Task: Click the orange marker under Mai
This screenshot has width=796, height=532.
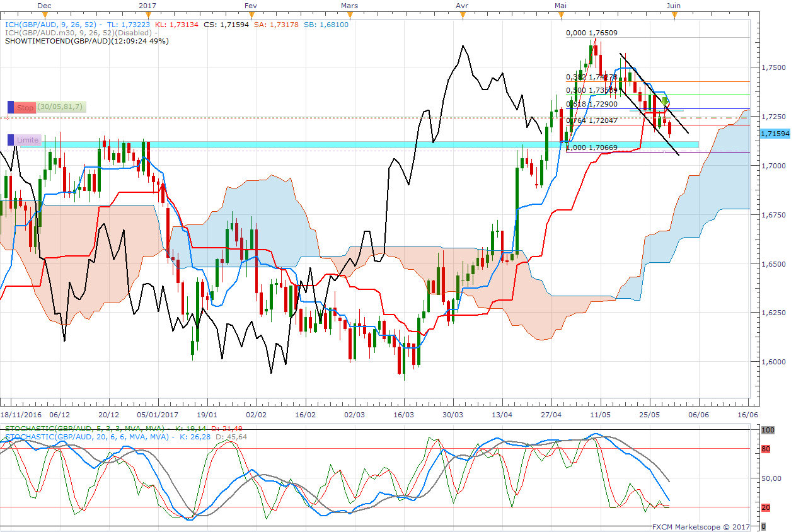Action: [x=560, y=15]
